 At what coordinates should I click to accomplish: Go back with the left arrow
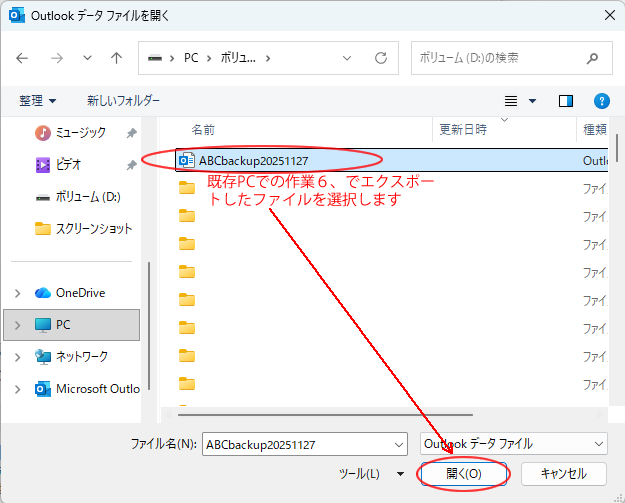[22, 59]
